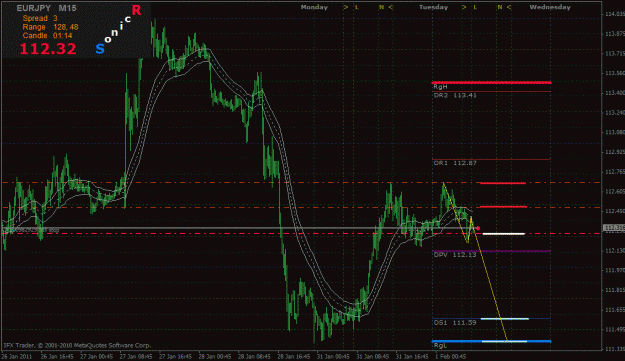Click the 114.035 price axis label
The width and height of the screenshot is (625, 361).
(x=615, y=14)
